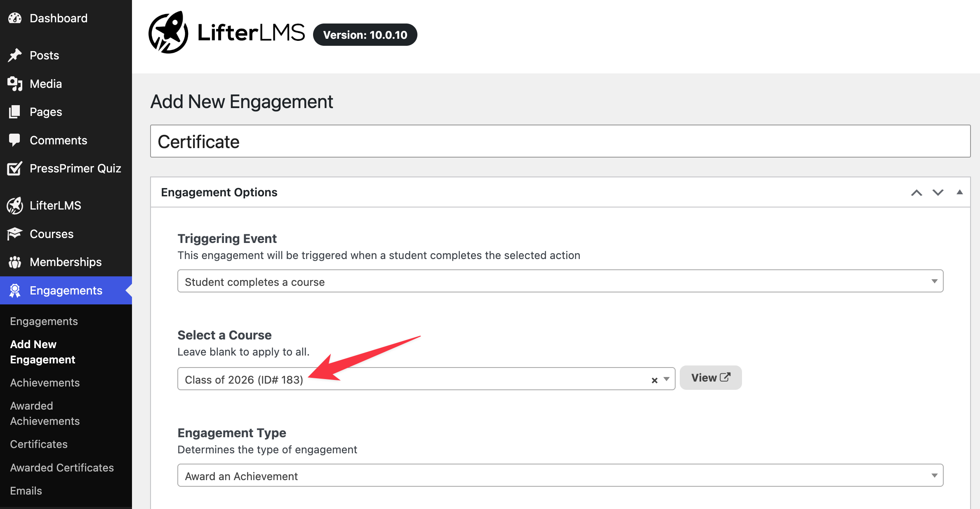Open Pages menu item
The image size is (980, 509).
tap(66, 112)
